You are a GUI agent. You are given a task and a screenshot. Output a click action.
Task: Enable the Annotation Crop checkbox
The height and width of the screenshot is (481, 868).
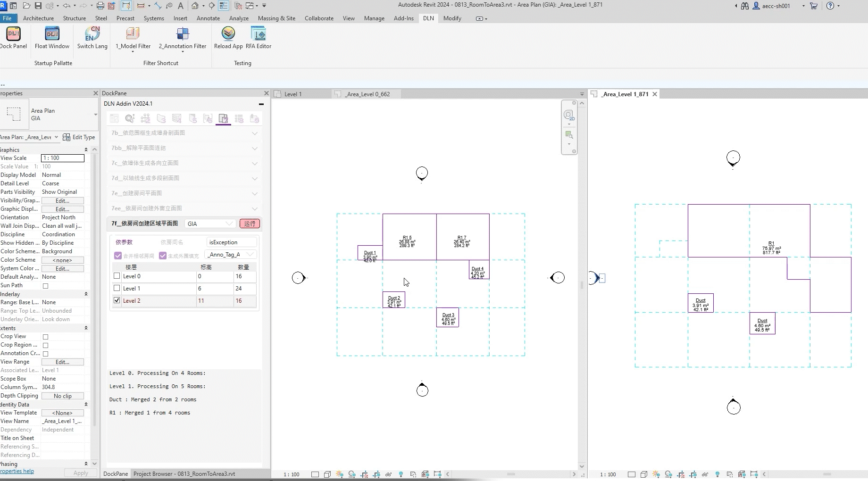click(x=46, y=354)
